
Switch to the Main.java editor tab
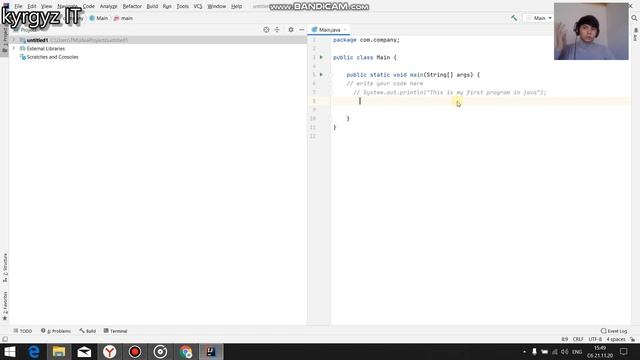point(329,30)
